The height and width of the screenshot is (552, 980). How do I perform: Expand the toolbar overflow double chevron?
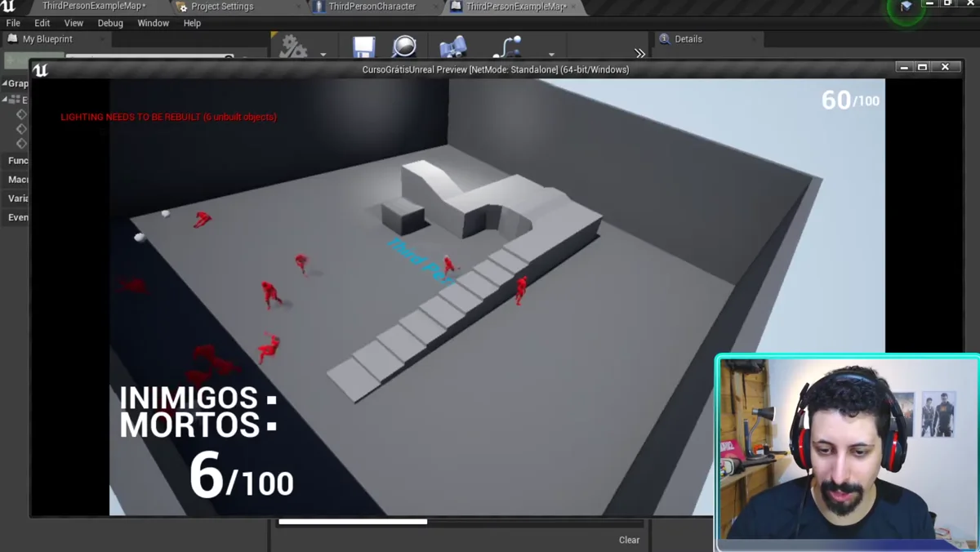coord(639,53)
